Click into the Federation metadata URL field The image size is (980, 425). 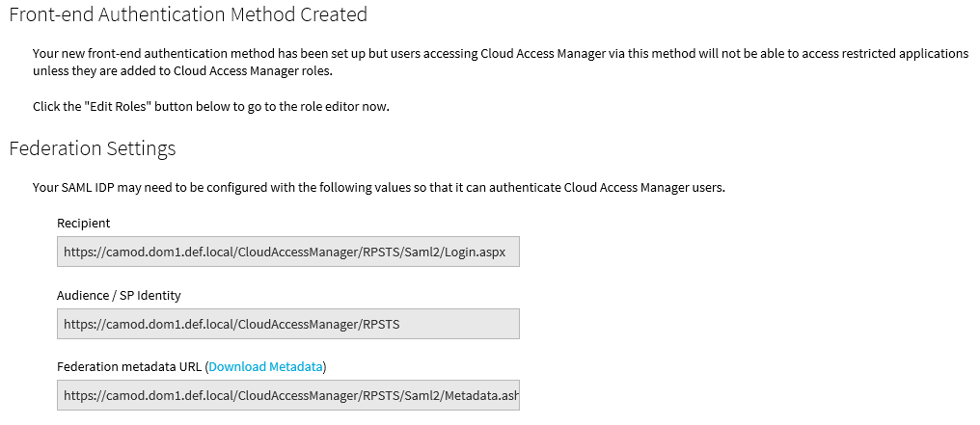pos(288,395)
